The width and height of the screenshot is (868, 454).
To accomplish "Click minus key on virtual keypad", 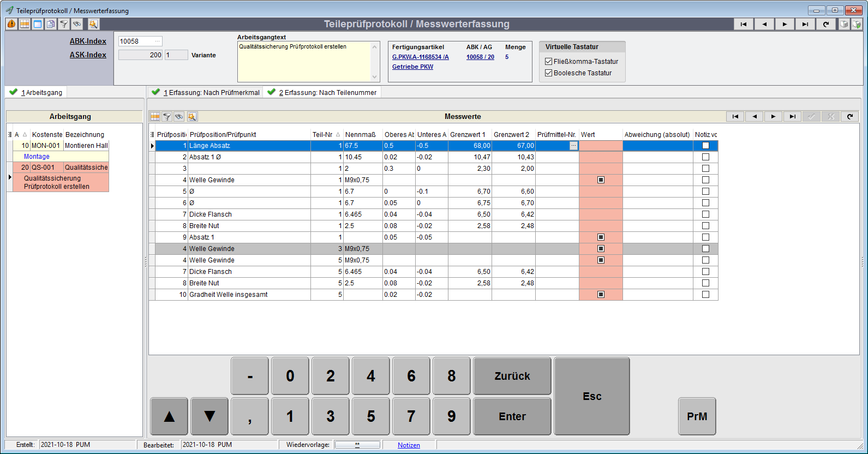I will (250, 376).
